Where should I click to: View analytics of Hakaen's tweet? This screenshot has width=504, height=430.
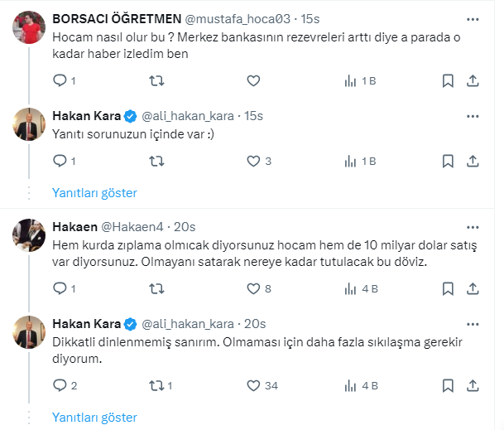(x=350, y=288)
